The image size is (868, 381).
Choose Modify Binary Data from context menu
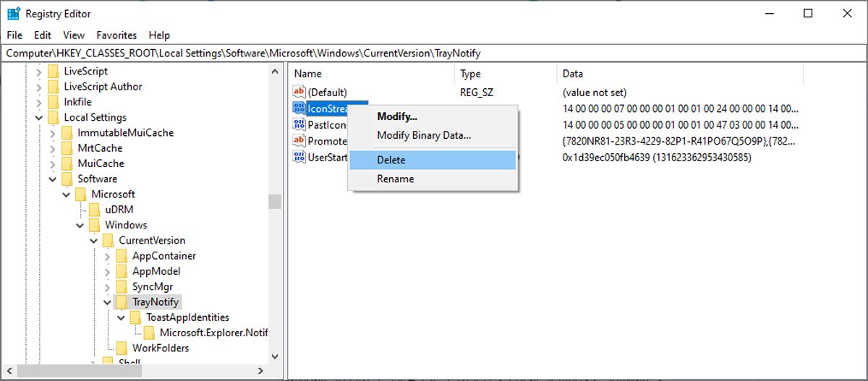tap(424, 135)
